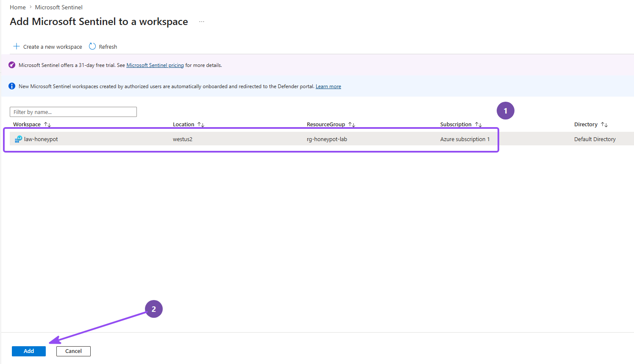Click the Default Directory cell

[595, 139]
